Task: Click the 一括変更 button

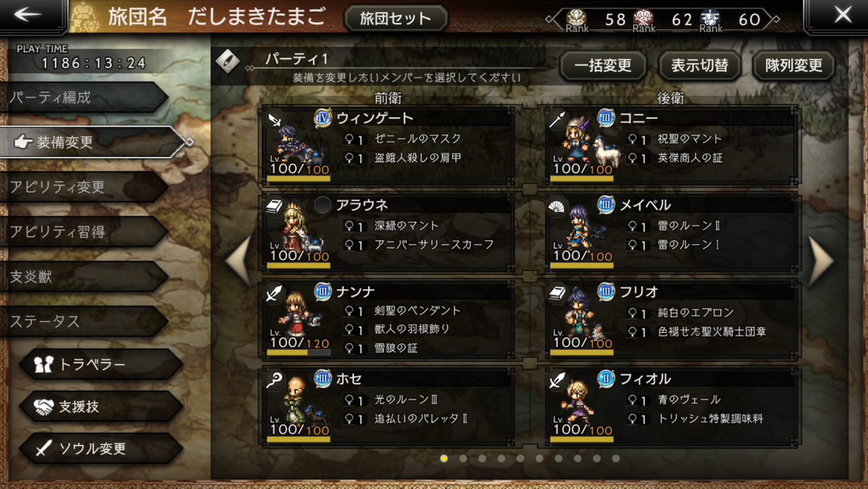Action: 603,66
